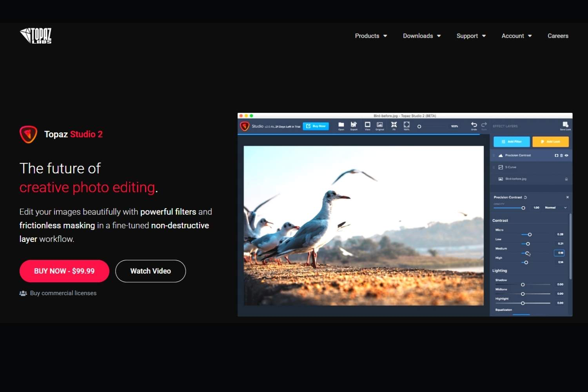
Task: Click the Studio app logo in toolbar
Action: 245,126
